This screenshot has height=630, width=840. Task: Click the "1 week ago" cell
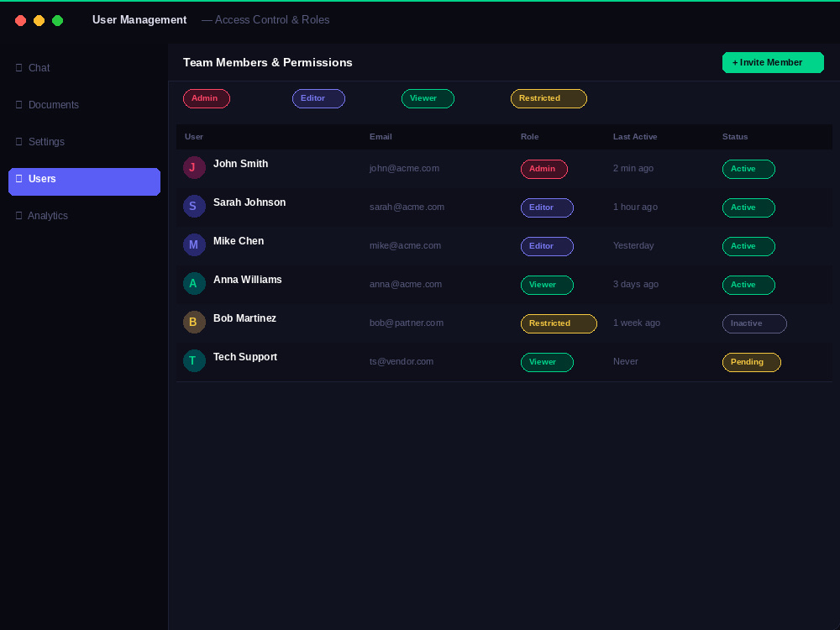point(637,323)
